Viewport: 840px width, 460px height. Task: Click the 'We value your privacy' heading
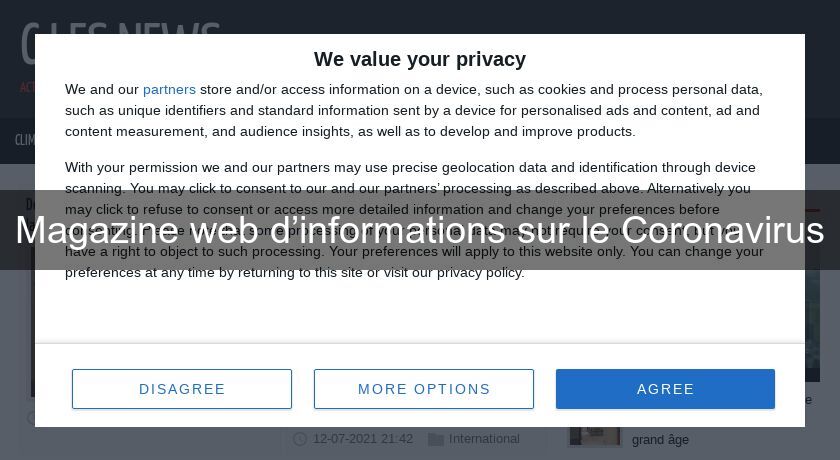click(420, 59)
